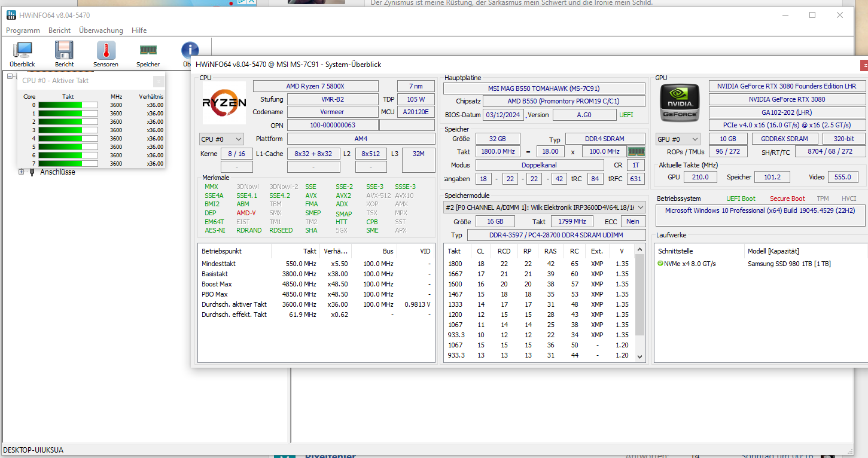Click the Core 3 clock bar
The width and height of the screenshot is (868, 458).
coord(68,130)
